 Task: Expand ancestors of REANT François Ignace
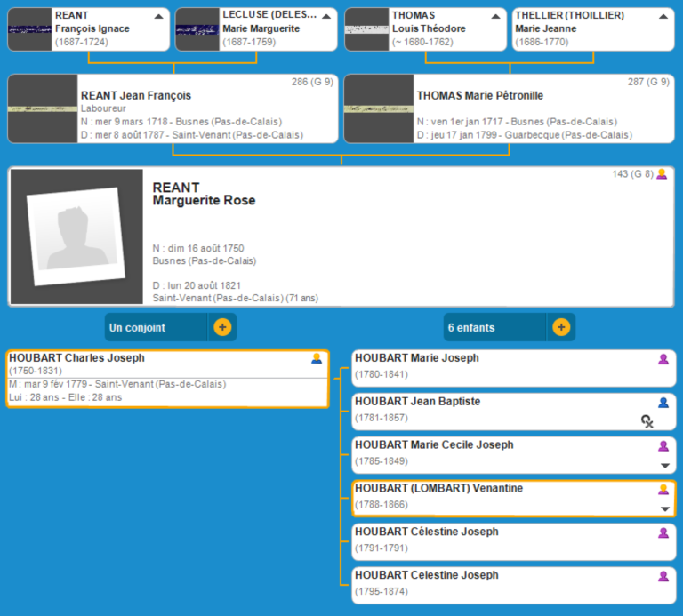[158, 16]
